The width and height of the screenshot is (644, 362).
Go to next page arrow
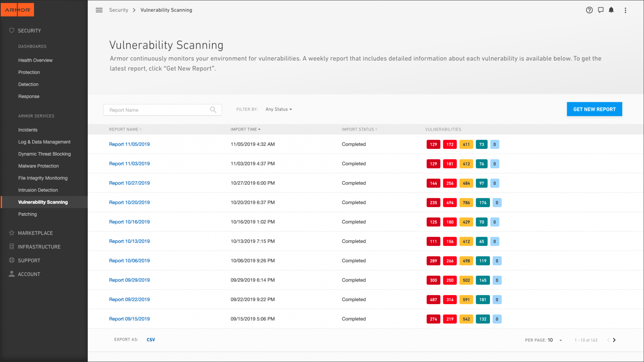pyautogui.click(x=614, y=340)
